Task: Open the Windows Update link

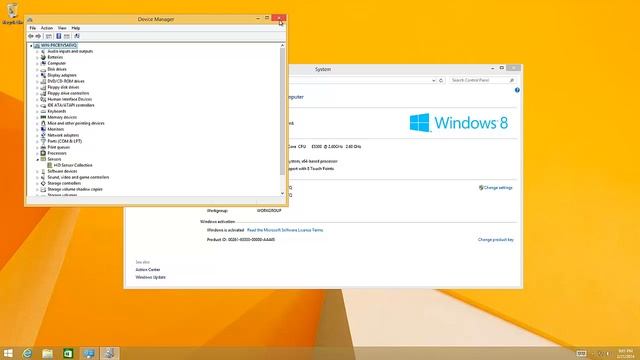Action: click(x=151, y=277)
